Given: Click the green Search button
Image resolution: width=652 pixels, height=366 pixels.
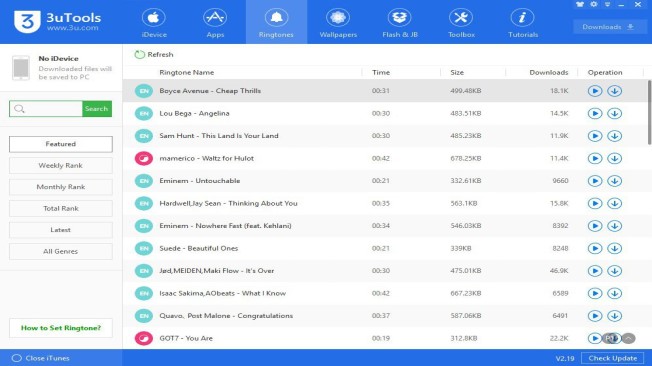Looking at the screenshot, I should coord(97,109).
